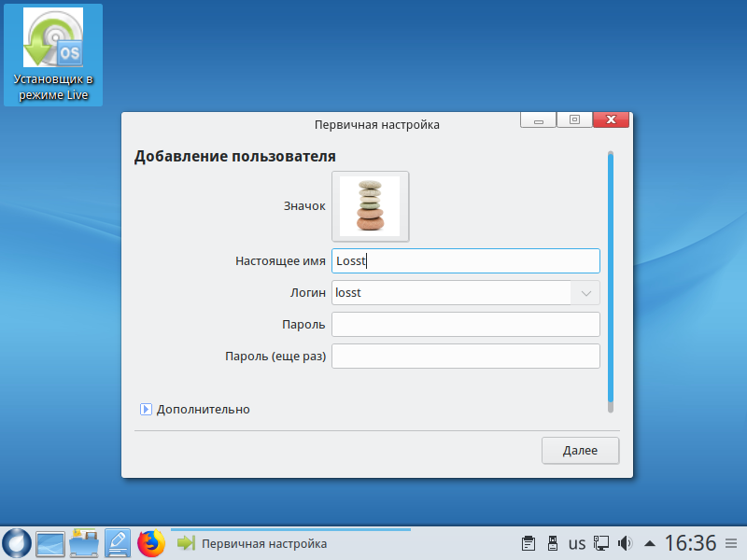
Task: Open the clipboard tray icon
Action: [x=528, y=542]
